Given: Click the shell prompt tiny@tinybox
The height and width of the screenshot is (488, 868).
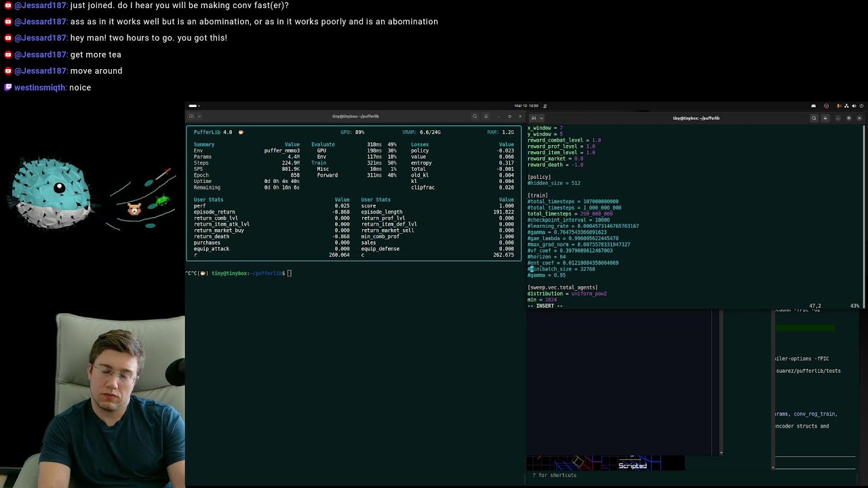Looking at the screenshot, I should [x=229, y=273].
